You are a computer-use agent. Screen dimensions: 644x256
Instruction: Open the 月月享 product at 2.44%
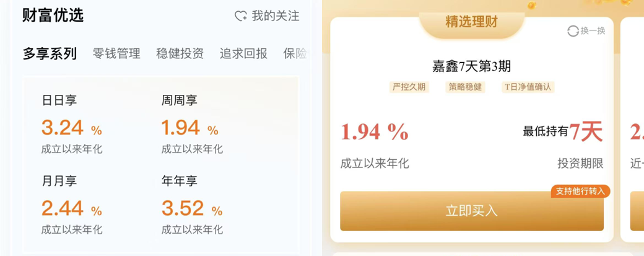(x=72, y=205)
